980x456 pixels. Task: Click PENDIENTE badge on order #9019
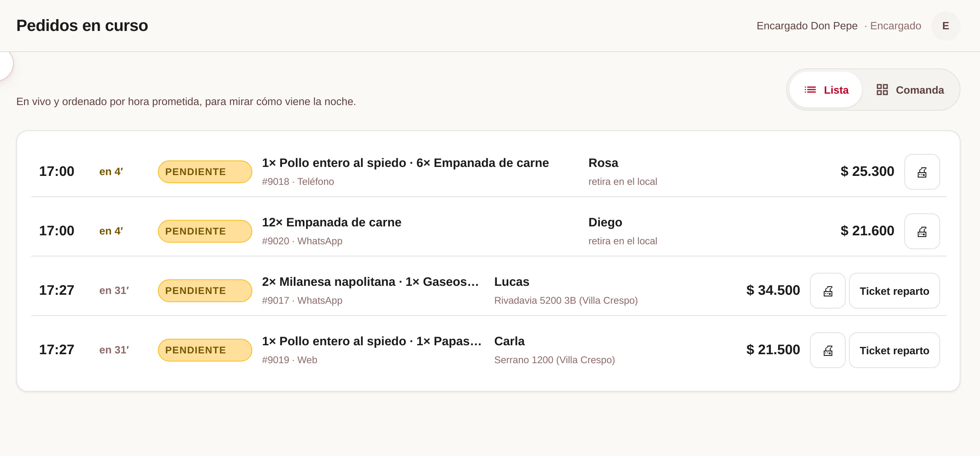205,350
